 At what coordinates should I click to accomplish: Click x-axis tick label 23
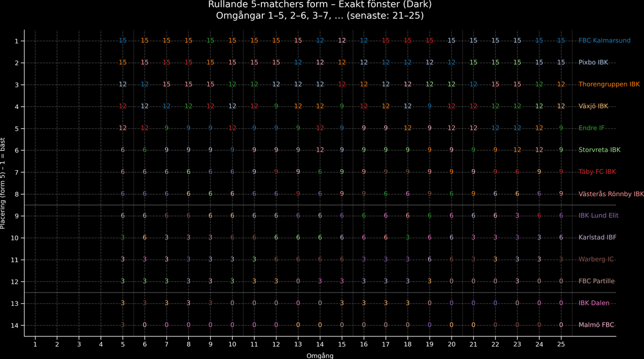tap(517, 344)
